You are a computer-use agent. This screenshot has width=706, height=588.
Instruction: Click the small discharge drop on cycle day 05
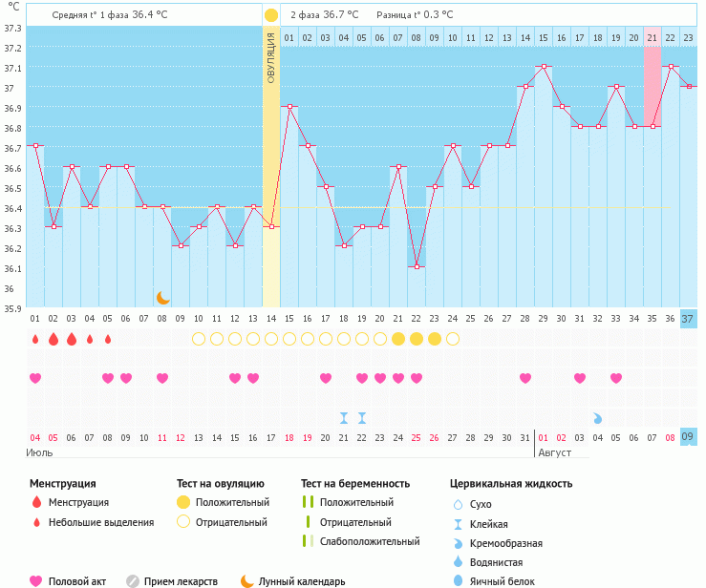[x=107, y=339]
